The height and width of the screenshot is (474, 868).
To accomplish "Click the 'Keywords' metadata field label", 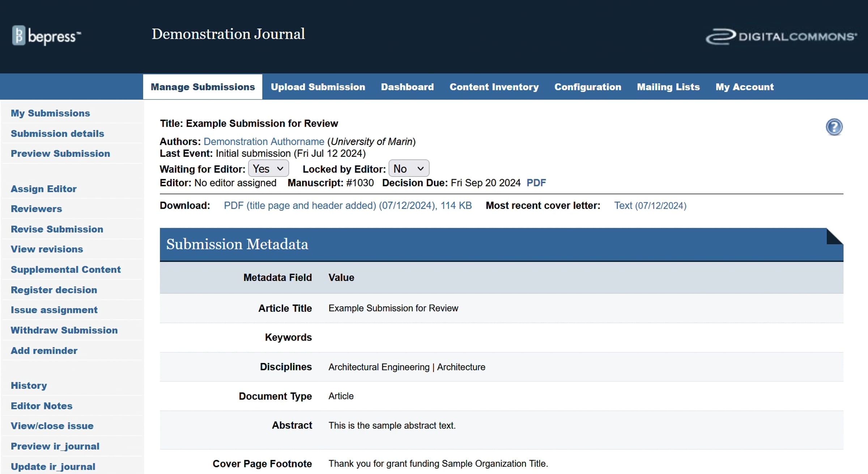I will tap(288, 337).
